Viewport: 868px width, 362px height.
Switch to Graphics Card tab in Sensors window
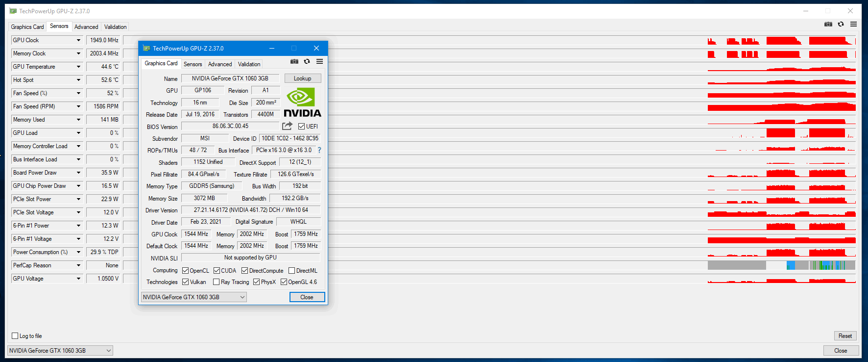(x=27, y=27)
